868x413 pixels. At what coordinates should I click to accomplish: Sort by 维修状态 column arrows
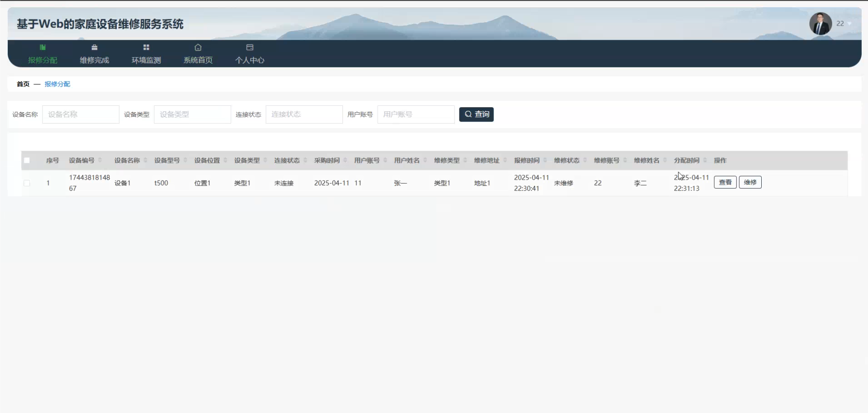(x=585, y=160)
